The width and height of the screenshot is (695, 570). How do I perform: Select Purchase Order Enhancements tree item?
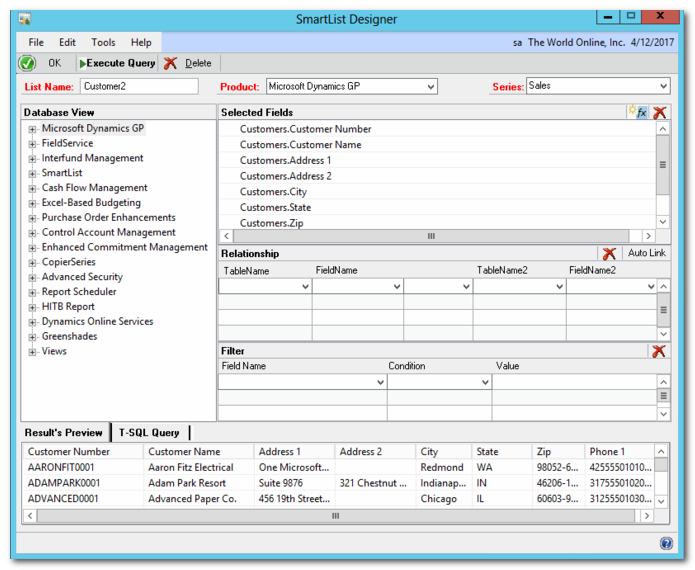click(109, 218)
